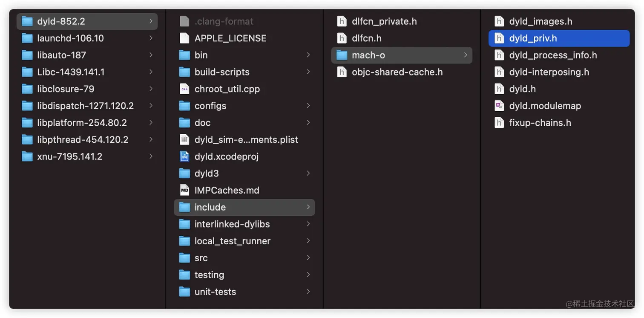The image size is (644, 318).
Task: Click the chroot_util.cpp C++ file icon
Action: [x=184, y=89]
